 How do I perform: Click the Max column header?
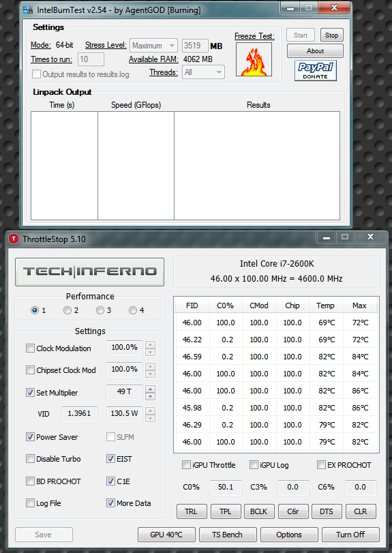(x=359, y=305)
